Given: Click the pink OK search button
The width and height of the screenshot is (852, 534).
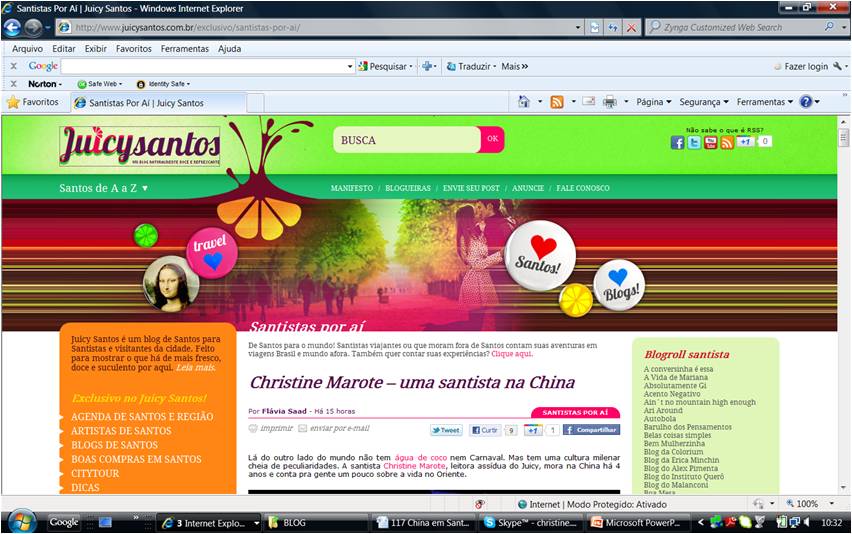Looking at the screenshot, I should [492, 140].
